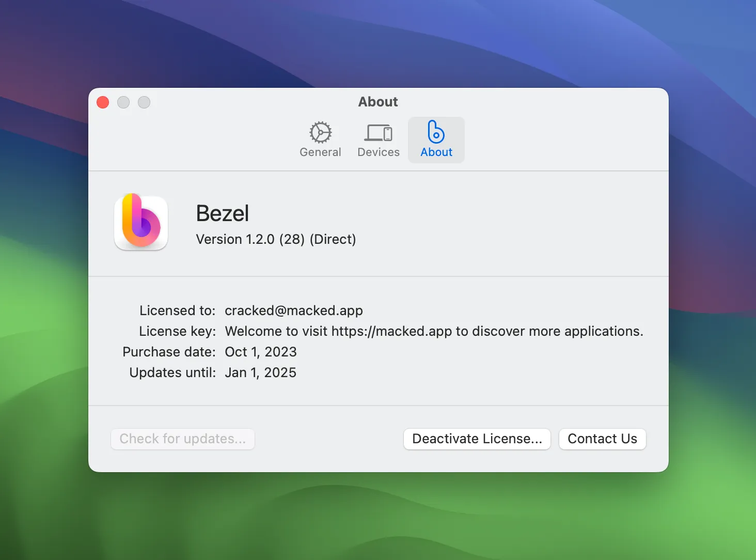Click the About window title
The width and height of the screenshot is (756, 560).
click(379, 102)
